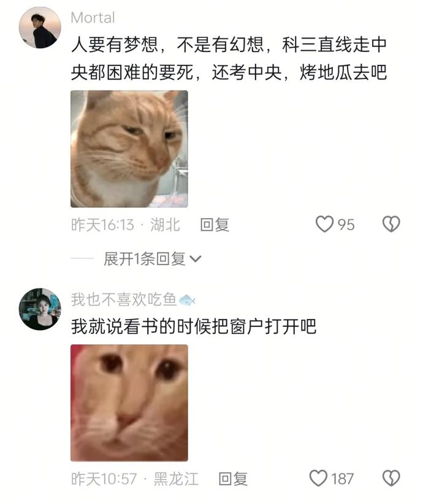The width and height of the screenshot is (423, 504).
Task: View the squinting orange cat image
Action: (x=129, y=149)
